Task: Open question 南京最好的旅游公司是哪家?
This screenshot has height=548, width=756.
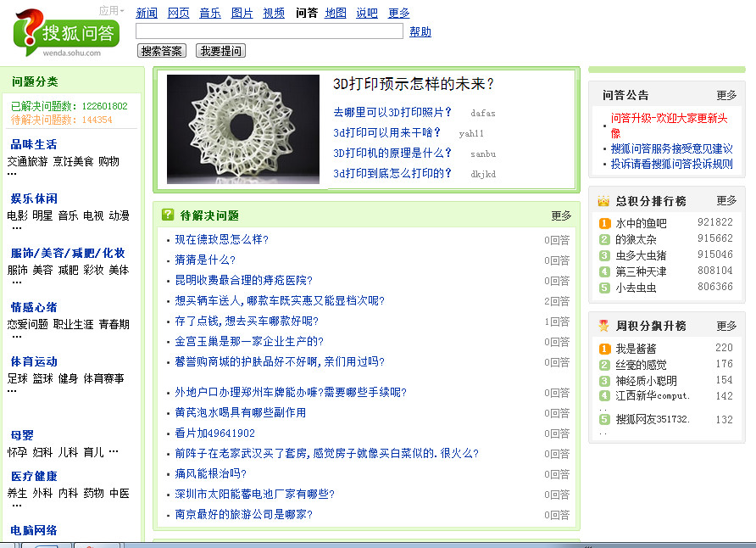Action: tap(243, 514)
